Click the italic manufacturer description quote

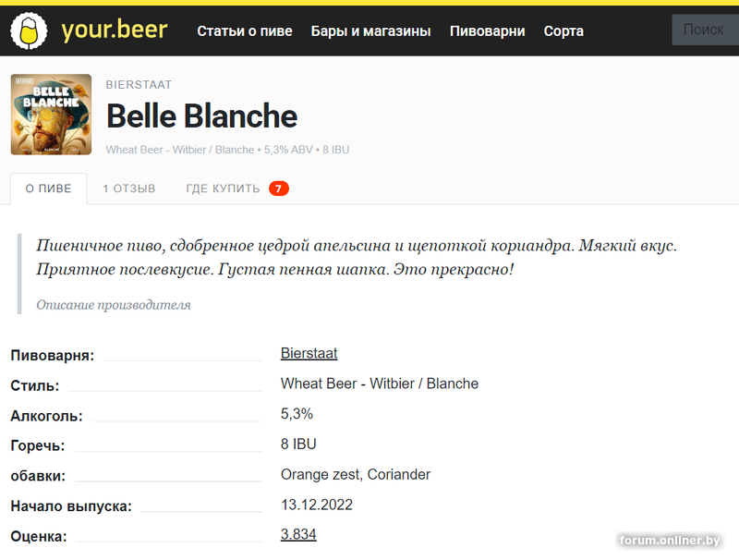357,258
